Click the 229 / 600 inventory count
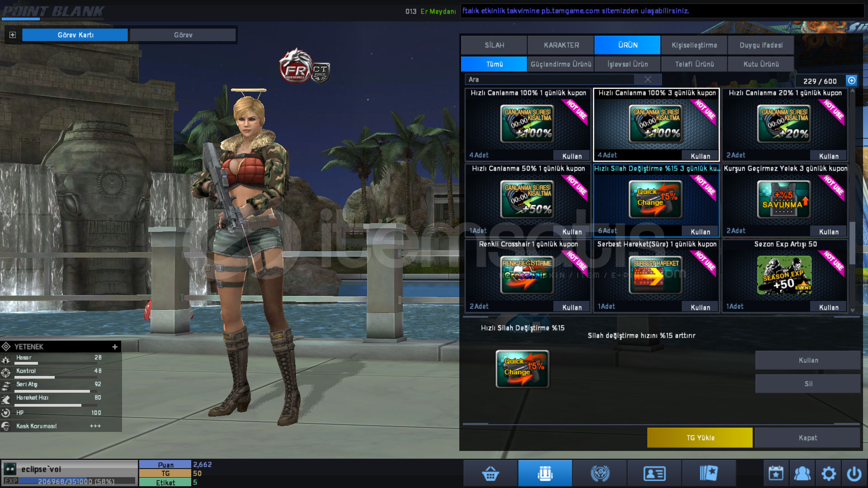This screenshot has width=868, height=488. (820, 81)
